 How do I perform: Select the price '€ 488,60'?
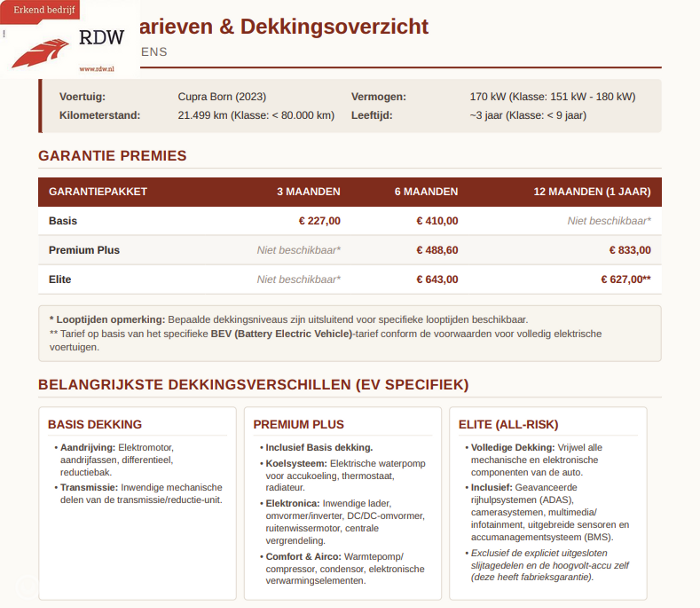tap(437, 250)
